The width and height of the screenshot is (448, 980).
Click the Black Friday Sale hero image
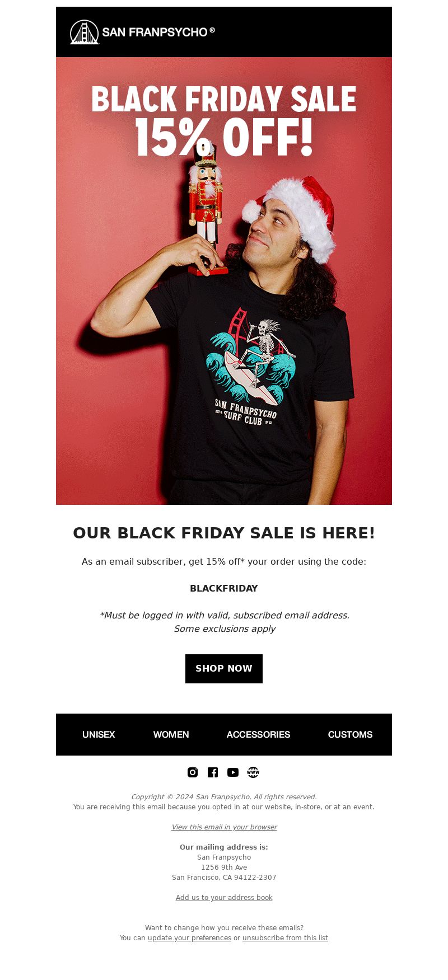[x=224, y=281]
